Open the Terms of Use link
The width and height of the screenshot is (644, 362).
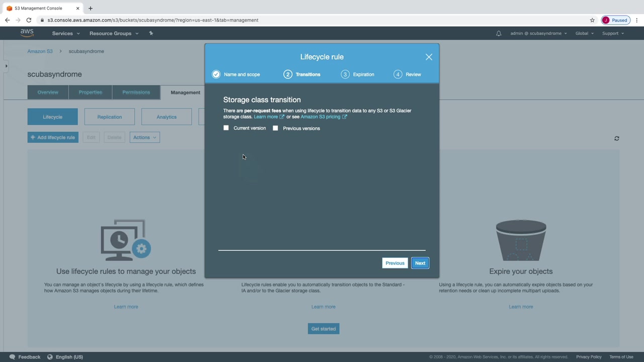[621, 357]
